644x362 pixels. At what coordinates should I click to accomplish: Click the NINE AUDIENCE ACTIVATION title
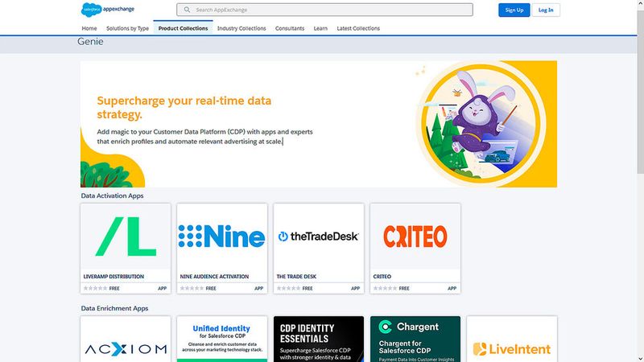pos(214,277)
